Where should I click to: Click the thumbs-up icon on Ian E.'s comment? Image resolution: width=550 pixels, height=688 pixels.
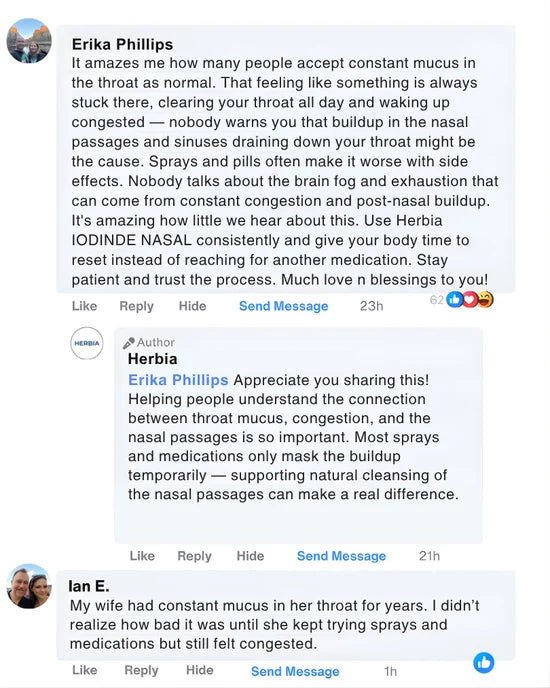483,663
